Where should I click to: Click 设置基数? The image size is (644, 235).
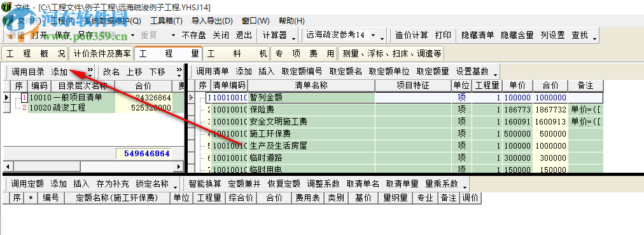pyautogui.click(x=472, y=71)
